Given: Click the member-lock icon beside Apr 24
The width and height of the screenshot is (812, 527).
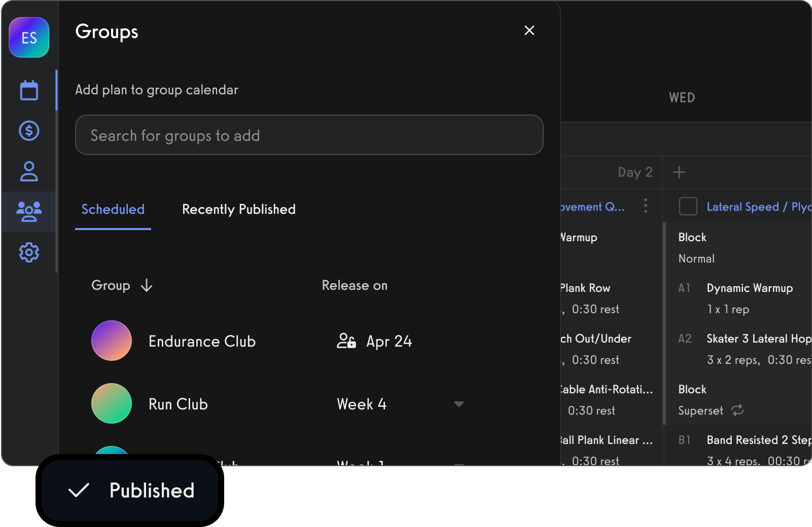Looking at the screenshot, I should [x=346, y=341].
